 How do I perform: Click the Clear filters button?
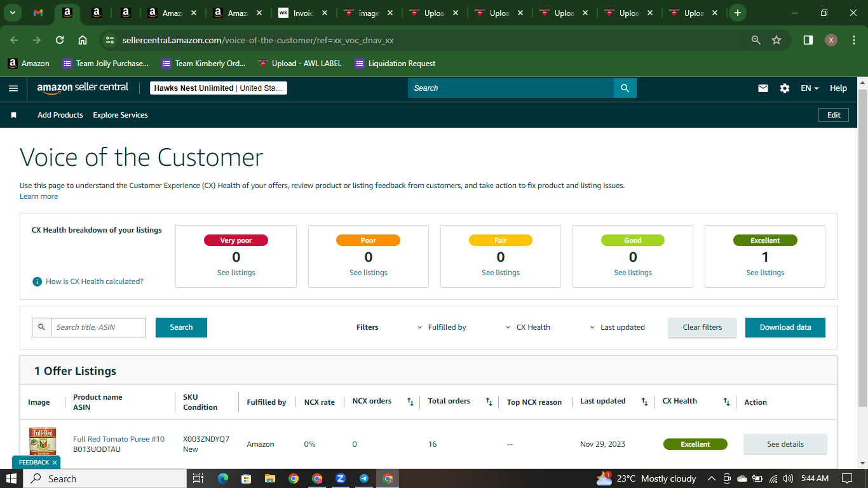tap(702, 327)
